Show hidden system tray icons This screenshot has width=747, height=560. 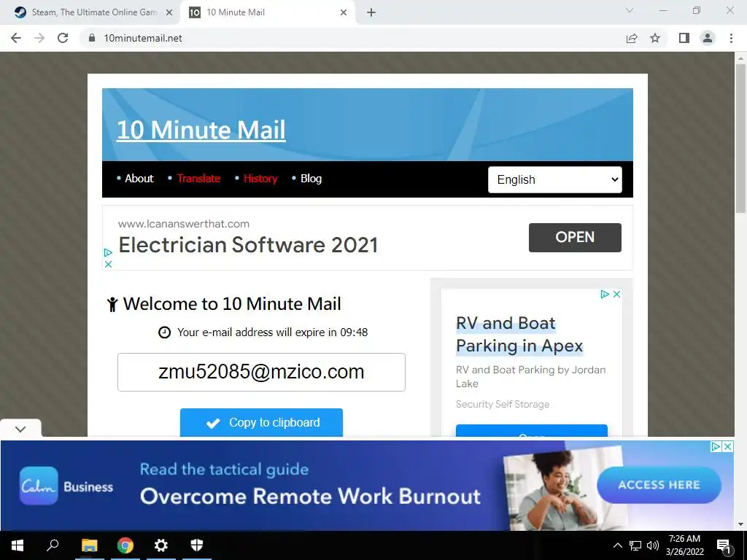(617, 545)
